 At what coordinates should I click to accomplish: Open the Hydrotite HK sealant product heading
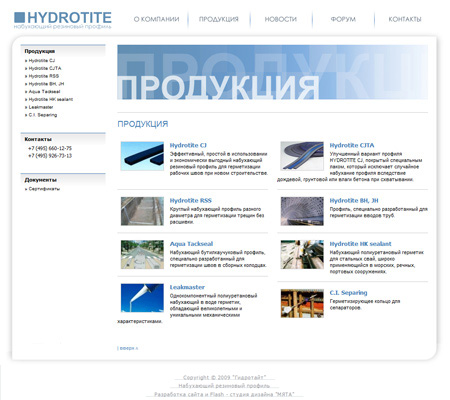pos(360,244)
